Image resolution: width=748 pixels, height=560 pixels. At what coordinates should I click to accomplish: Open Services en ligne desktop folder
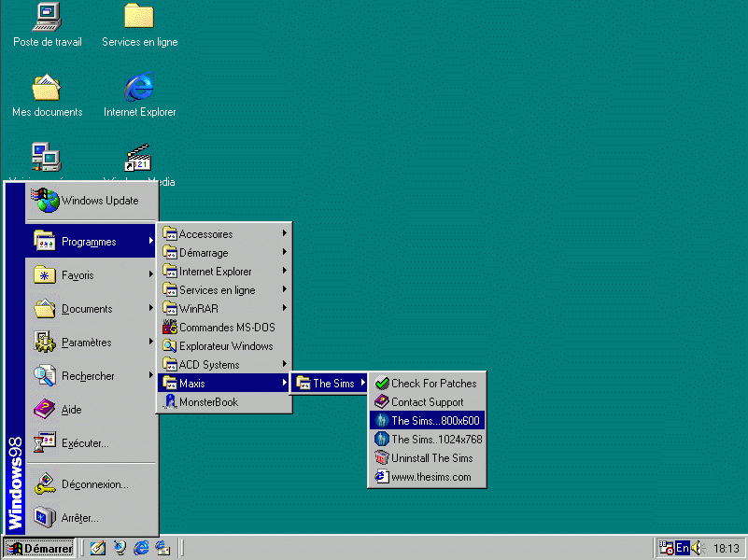coord(139,17)
